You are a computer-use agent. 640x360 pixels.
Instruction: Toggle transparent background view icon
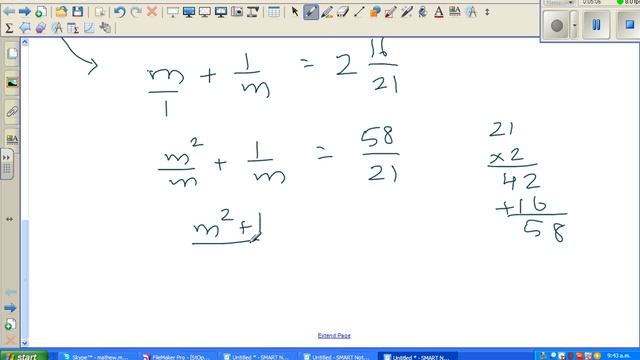pyautogui.click(x=205, y=12)
